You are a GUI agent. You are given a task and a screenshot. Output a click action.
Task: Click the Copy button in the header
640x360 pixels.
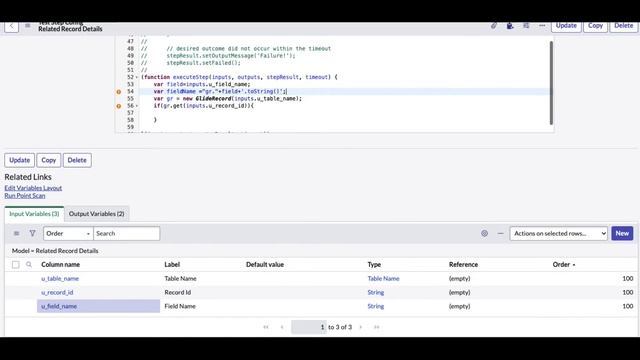point(595,26)
